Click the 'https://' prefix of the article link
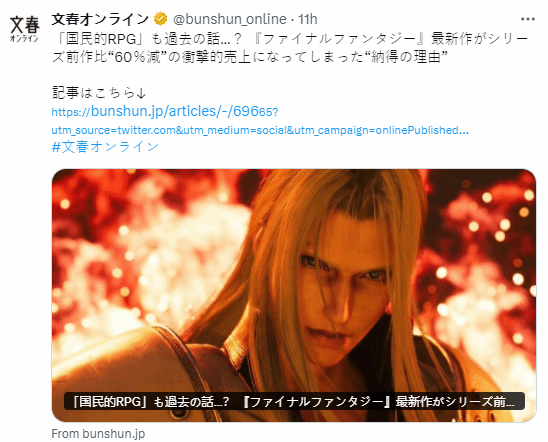The height and width of the screenshot is (442, 548). [71, 113]
